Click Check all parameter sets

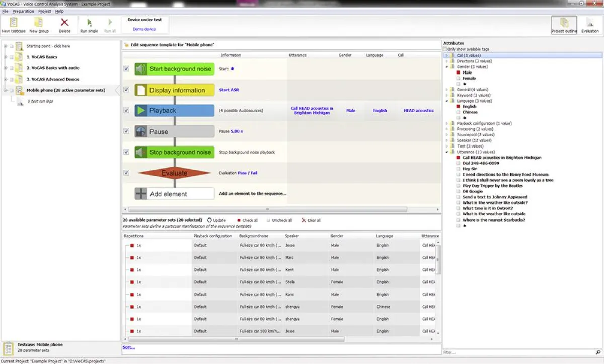[247, 220]
